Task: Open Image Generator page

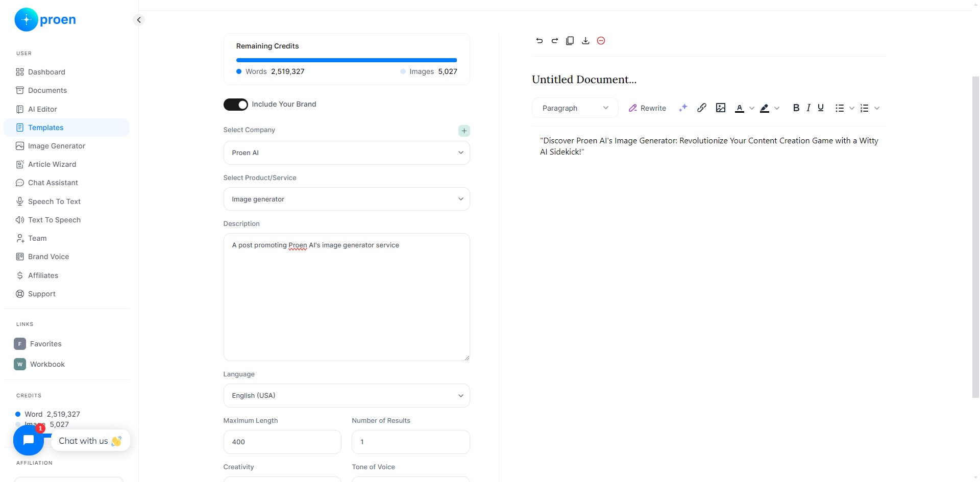Action: click(66, 146)
